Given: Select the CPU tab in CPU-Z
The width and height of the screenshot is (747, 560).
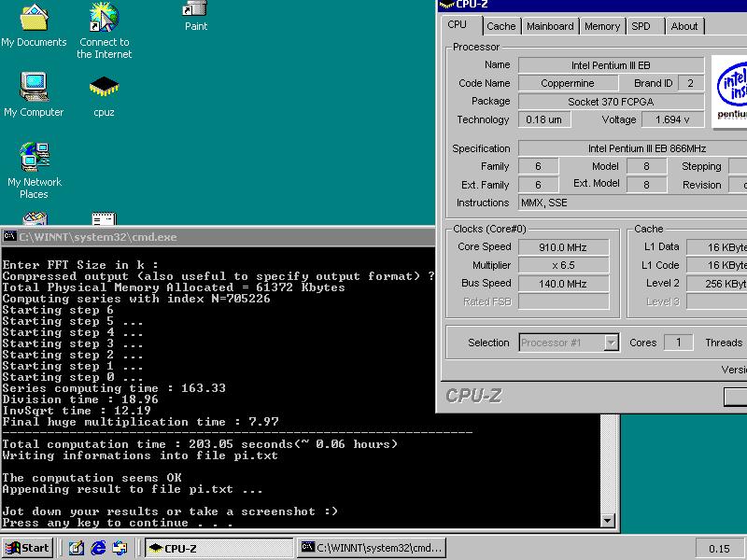Looking at the screenshot, I should point(461,25).
